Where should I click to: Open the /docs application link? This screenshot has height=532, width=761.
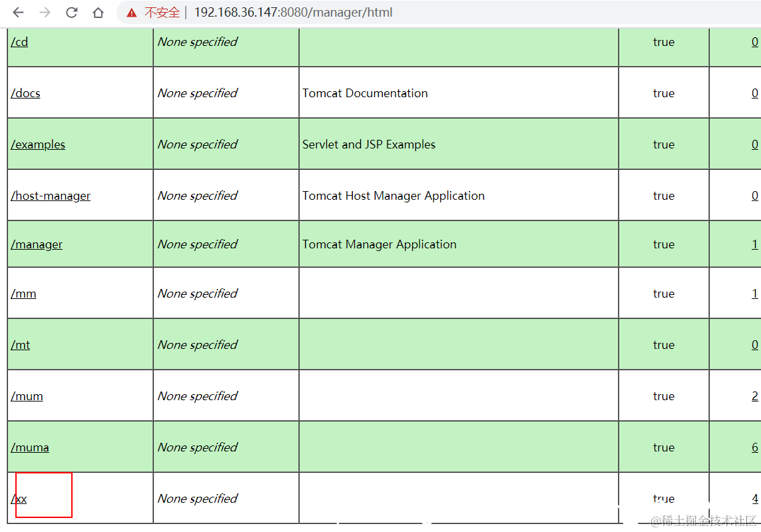(x=26, y=93)
